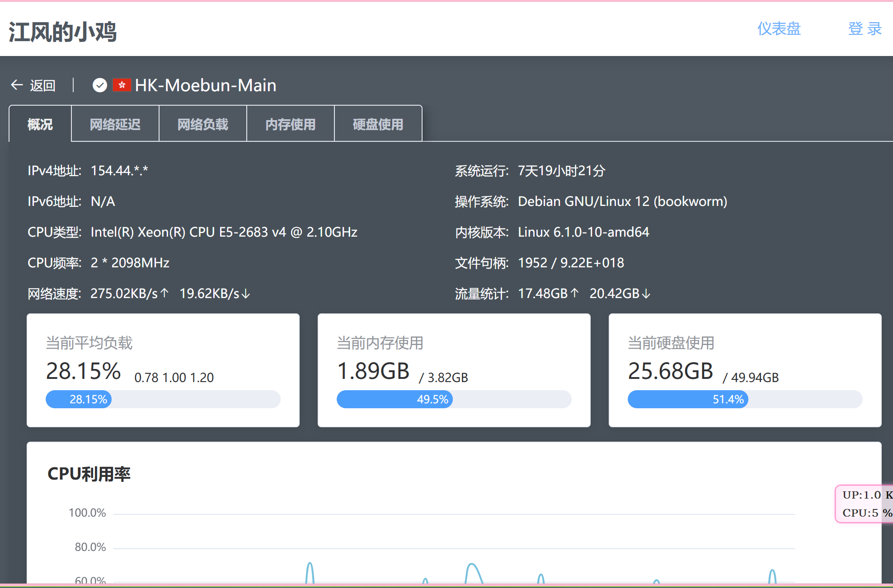Viewport: 893px width, 588px height.
Task: Click the 返回 back link
Action: point(42,85)
